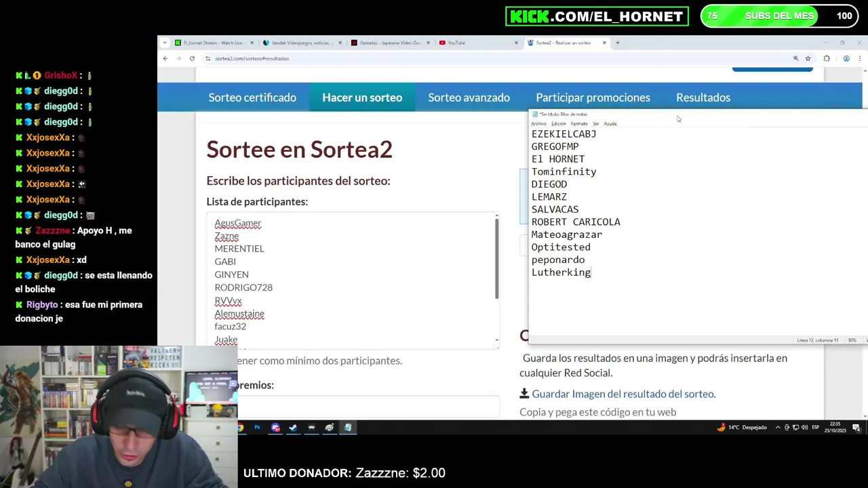Viewport: 868px width, 488px height.
Task: Open Sorteo certificado in the nav bar
Action: click(x=252, y=98)
